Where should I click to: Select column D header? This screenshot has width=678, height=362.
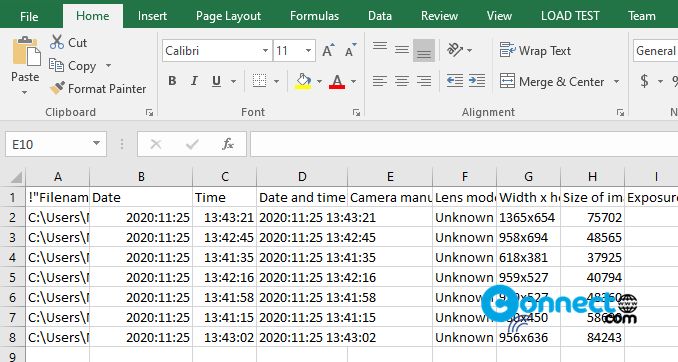[302, 176]
